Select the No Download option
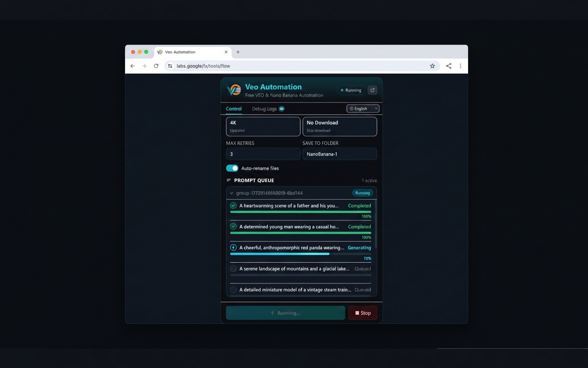The image size is (588, 368). pyautogui.click(x=340, y=126)
